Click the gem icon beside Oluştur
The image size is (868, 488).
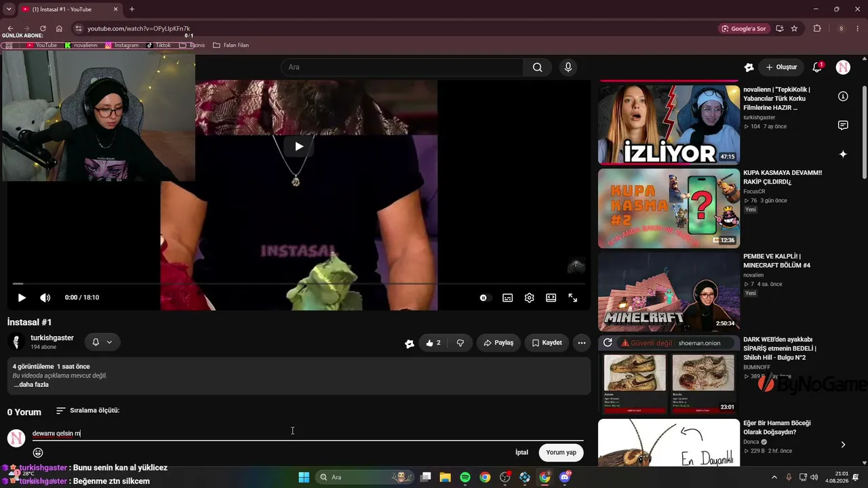749,67
